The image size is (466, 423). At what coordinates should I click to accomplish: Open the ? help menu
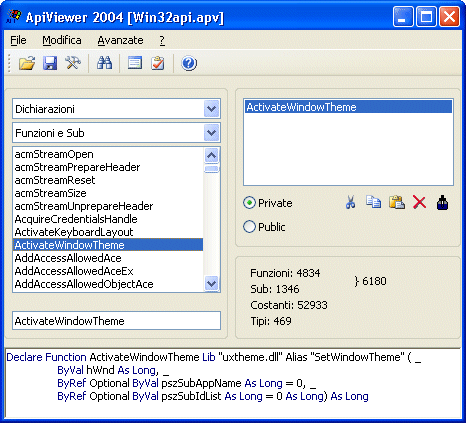pyautogui.click(x=162, y=40)
